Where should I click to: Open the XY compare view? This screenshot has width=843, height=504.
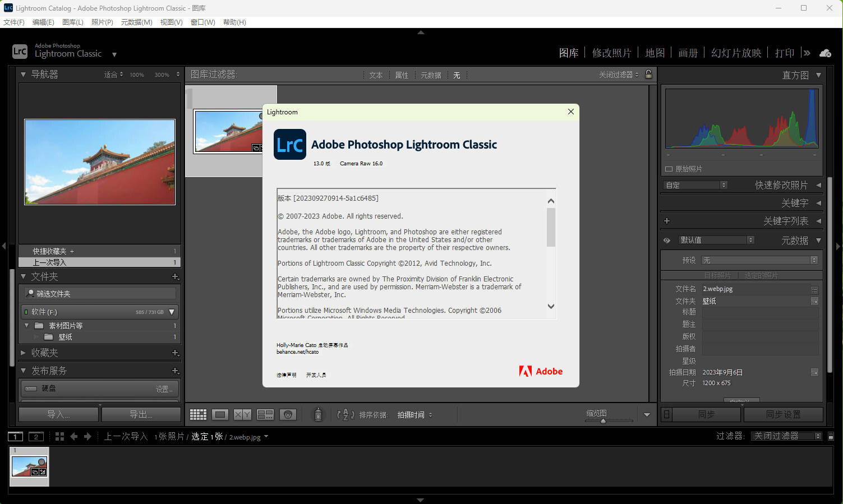pyautogui.click(x=242, y=415)
